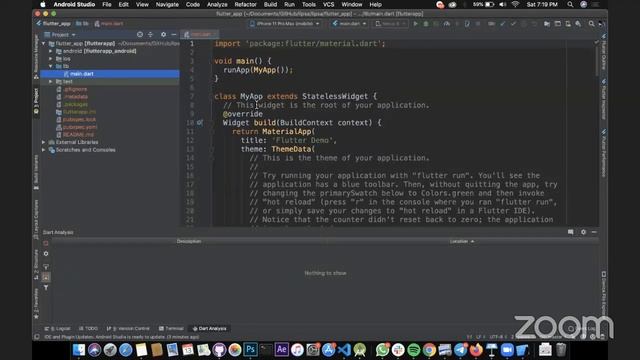
Task: Open Telegram from the Dock
Action: click(460, 350)
